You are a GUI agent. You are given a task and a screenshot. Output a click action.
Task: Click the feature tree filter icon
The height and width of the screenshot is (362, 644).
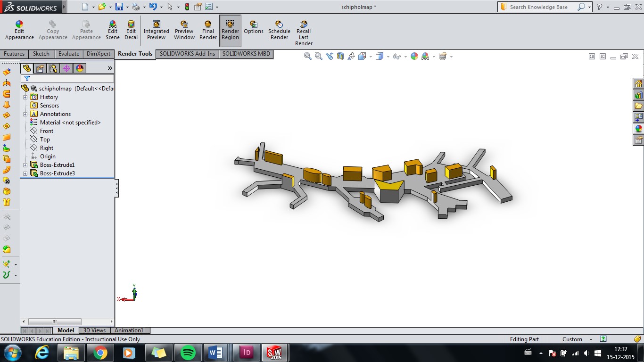click(27, 79)
